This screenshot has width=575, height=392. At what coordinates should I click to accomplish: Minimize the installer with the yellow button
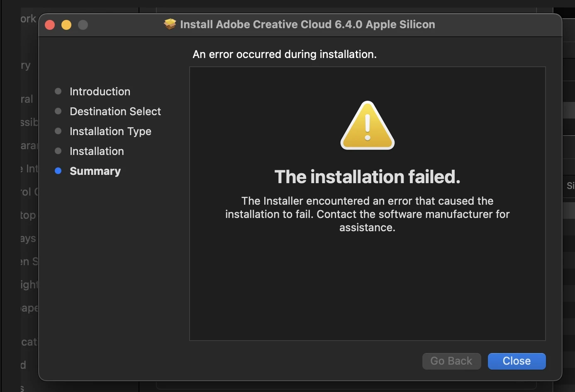click(x=66, y=25)
